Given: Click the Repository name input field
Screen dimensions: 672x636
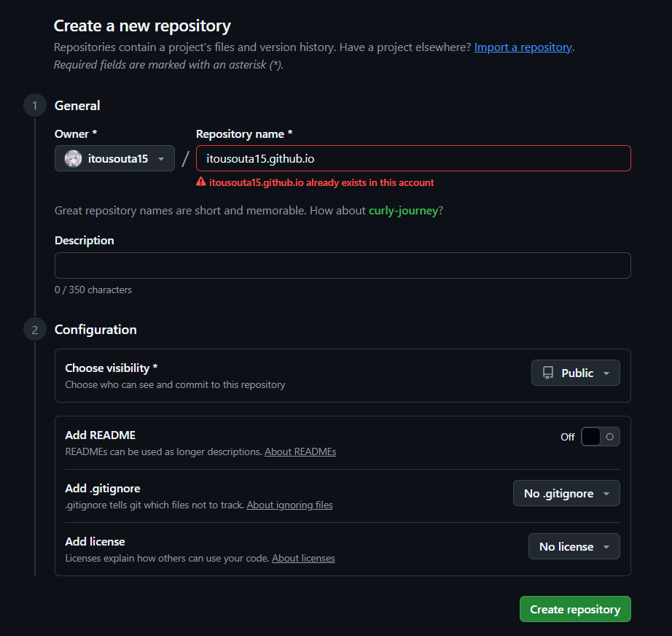Looking at the screenshot, I should (413, 158).
